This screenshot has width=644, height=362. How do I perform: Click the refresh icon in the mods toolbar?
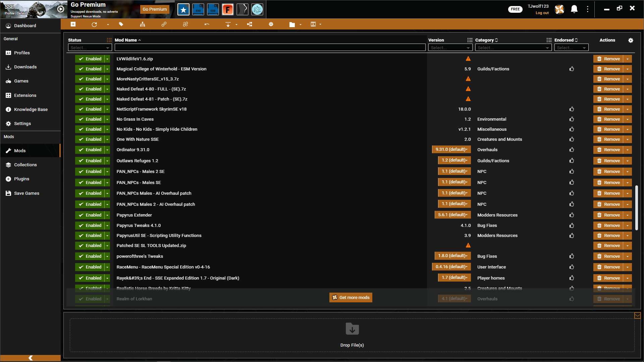94,24
